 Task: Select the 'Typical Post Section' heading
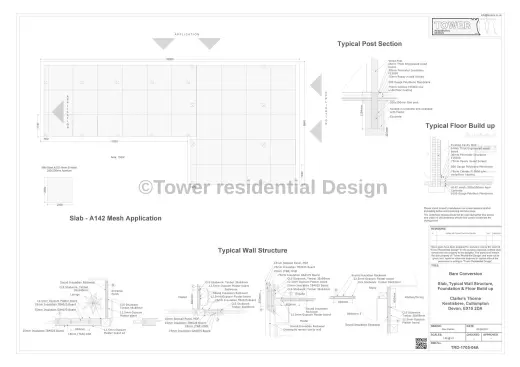coord(369,44)
